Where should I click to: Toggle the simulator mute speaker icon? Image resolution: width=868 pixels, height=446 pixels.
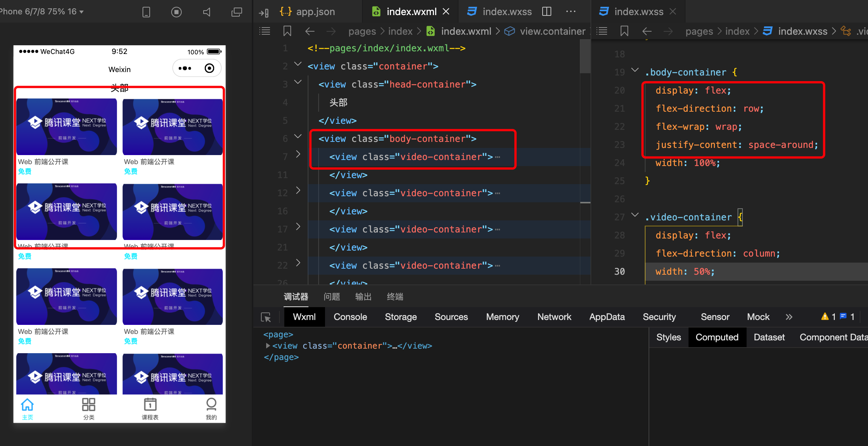(x=207, y=12)
